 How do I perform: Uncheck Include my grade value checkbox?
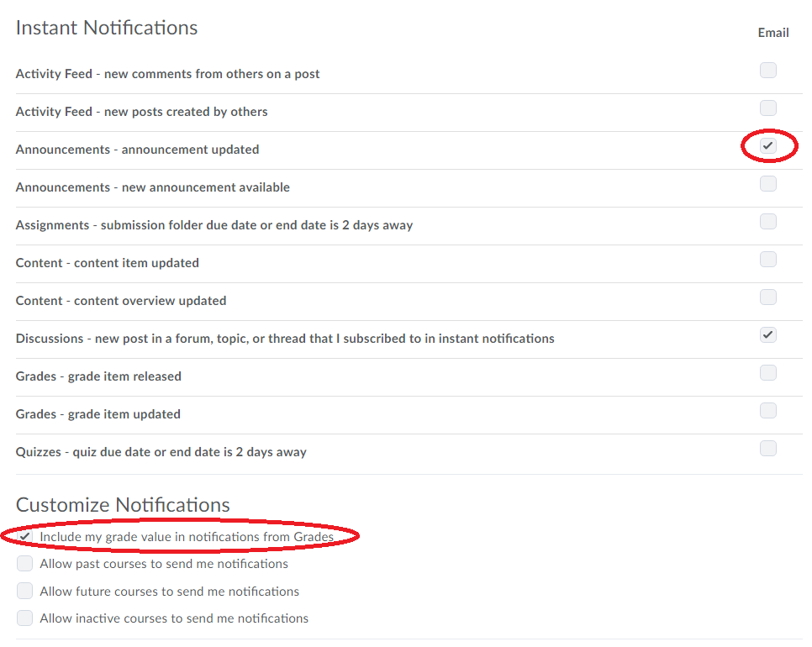[25, 536]
